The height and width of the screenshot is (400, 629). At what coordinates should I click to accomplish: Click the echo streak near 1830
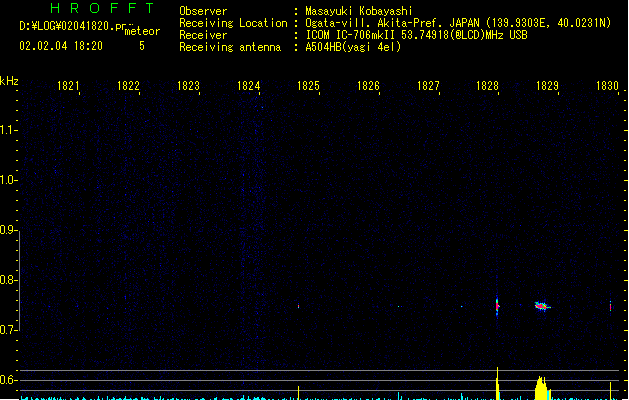[x=611, y=307]
